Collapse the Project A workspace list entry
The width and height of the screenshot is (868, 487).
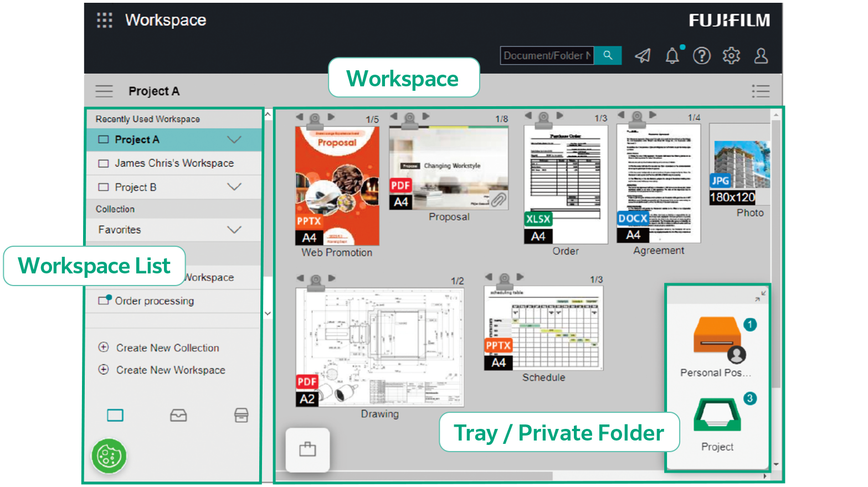point(234,139)
